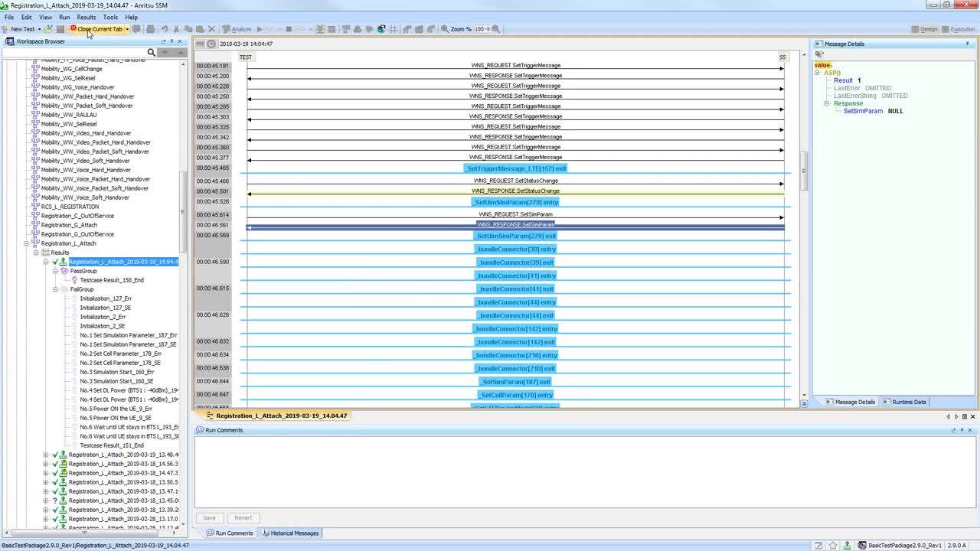Switch to Run Comments bottom tab

pos(229,533)
